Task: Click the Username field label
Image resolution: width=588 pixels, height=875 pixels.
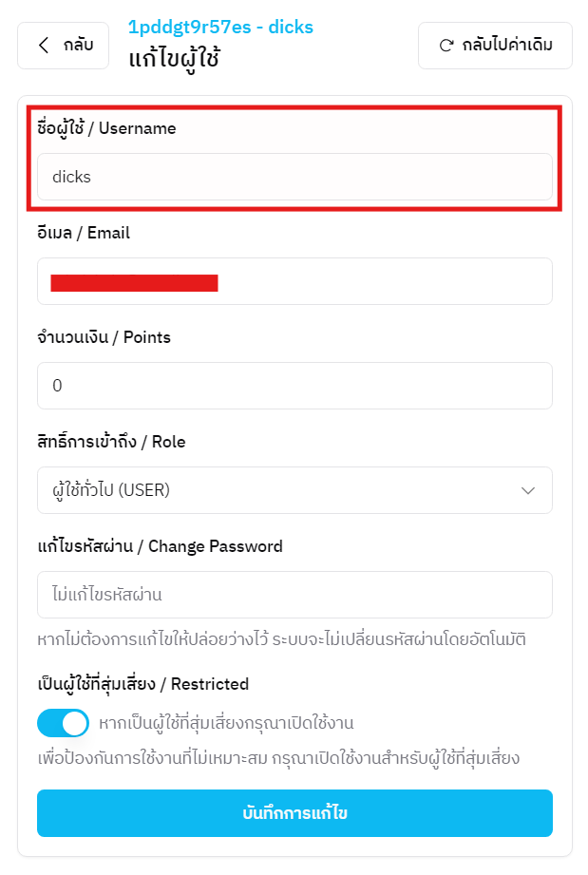Action: [x=105, y=128]
